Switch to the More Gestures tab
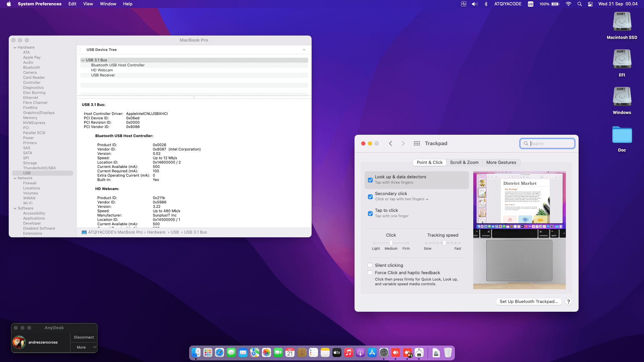This screenshot has width=644, height=362. point(501,163)
